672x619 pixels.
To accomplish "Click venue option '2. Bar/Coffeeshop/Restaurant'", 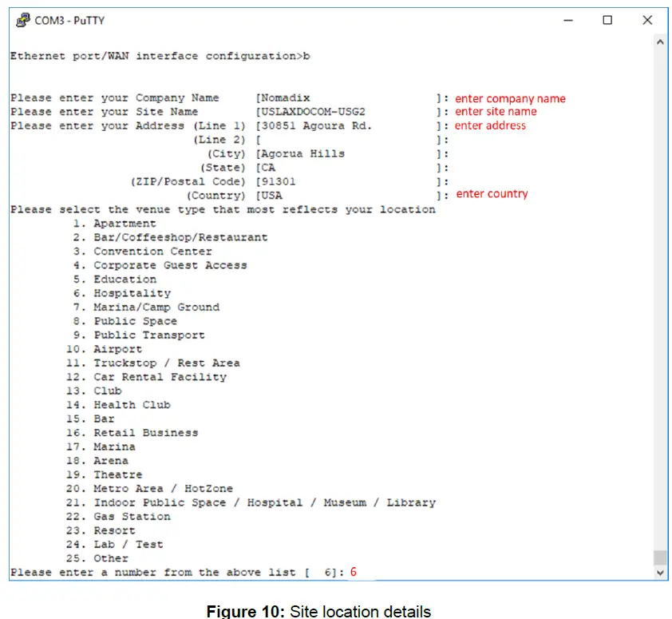I will [x=170, y=238].
